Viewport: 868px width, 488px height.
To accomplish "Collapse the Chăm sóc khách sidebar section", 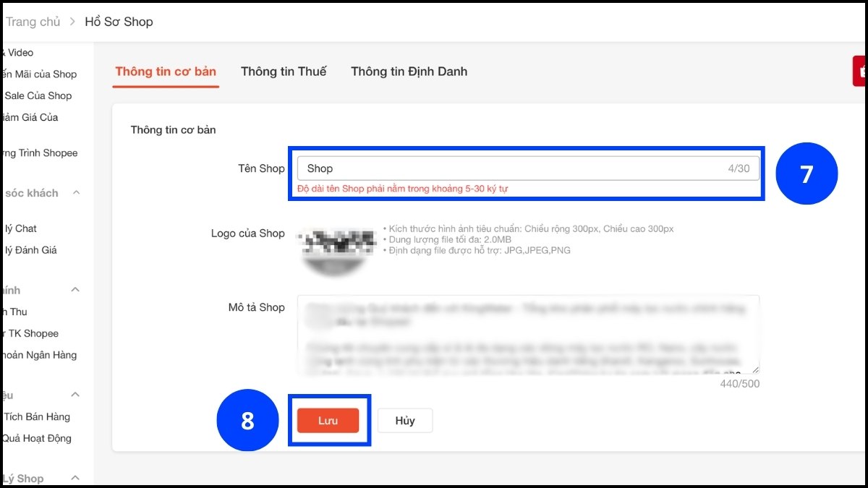I will pos(75,193).
